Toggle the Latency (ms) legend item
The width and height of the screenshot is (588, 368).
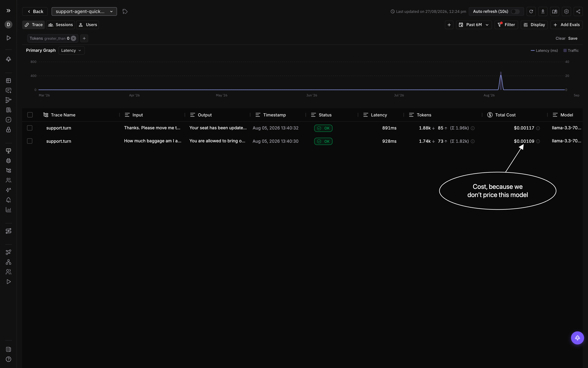tap(544, 50)
